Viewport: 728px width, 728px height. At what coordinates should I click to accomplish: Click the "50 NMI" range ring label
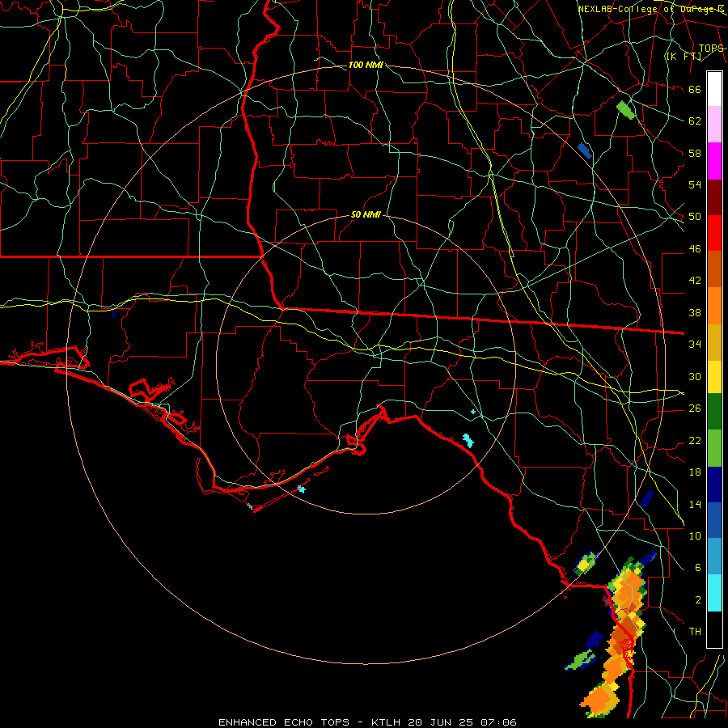pyautogui.click(x=366, y=214)
